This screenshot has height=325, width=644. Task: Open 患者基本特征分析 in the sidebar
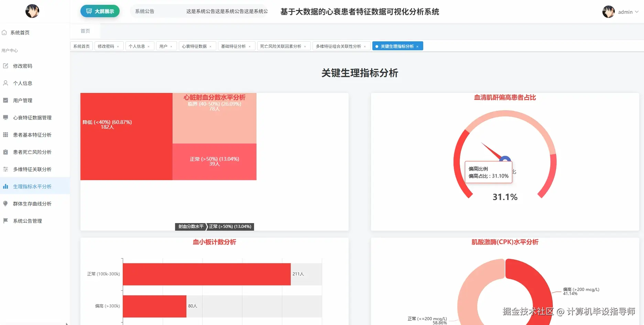35,135
